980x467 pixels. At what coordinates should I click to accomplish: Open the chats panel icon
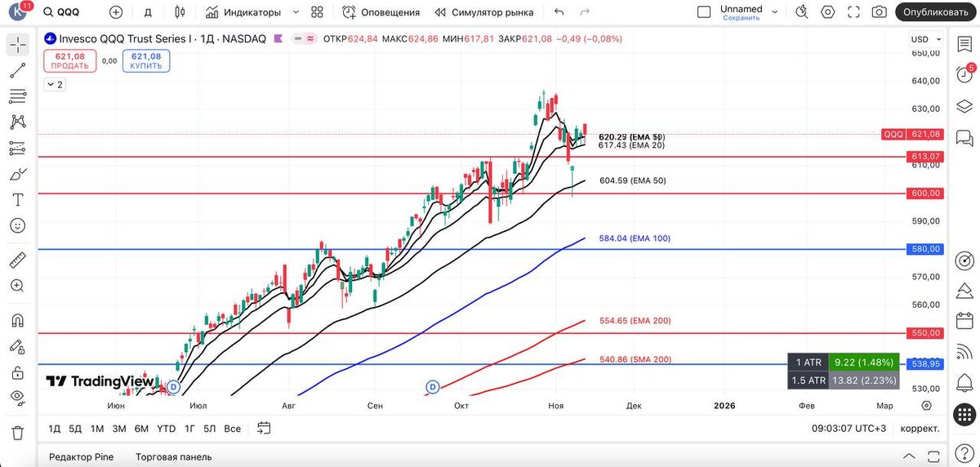964,136
